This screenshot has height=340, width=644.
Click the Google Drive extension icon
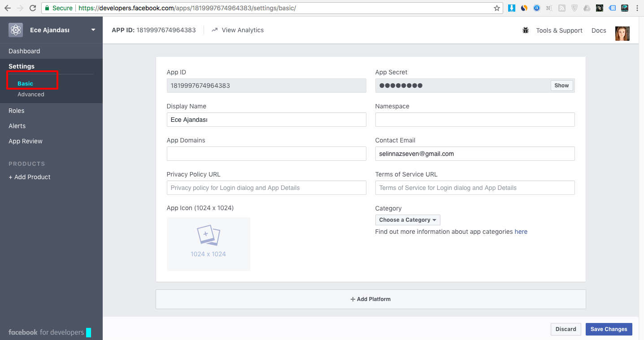point(587,8)
